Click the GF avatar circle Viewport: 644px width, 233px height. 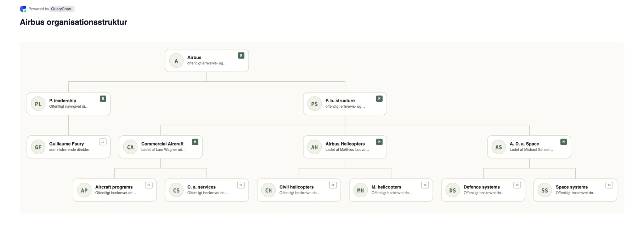pyautogui.click(x=38, y=147)
